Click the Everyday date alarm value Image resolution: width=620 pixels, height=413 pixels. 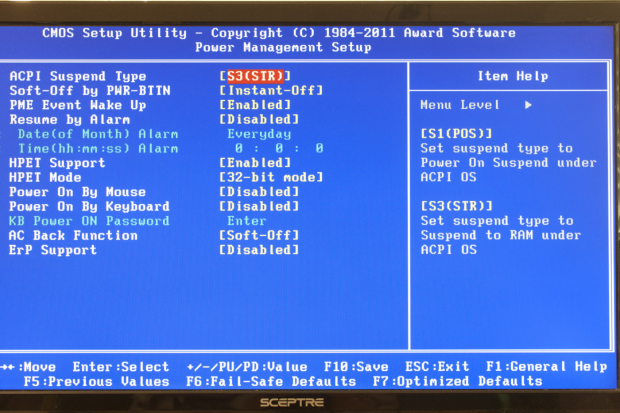(x=259, y=134)
